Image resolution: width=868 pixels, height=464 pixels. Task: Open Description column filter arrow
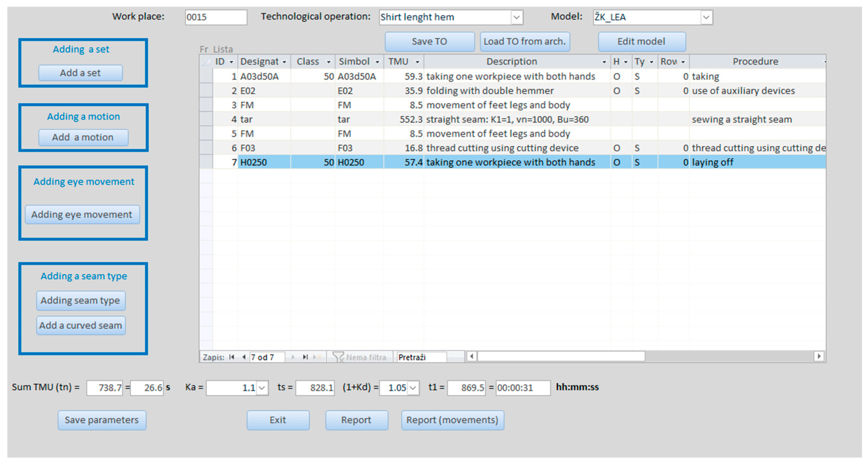pyautogui.click(x=604, y=62)
